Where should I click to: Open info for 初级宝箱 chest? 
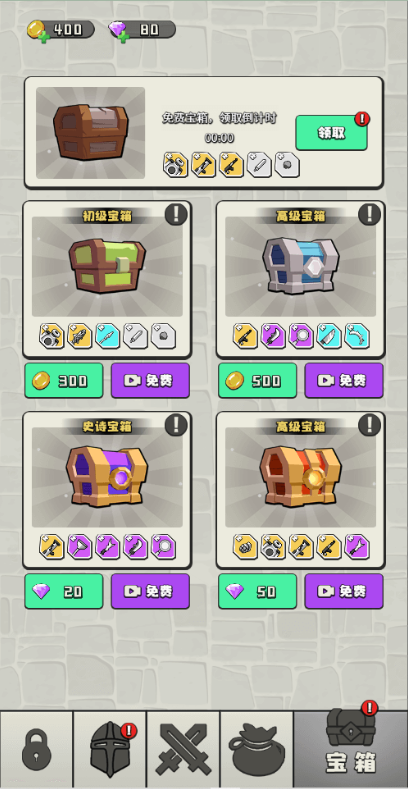[x=176, y=215]
